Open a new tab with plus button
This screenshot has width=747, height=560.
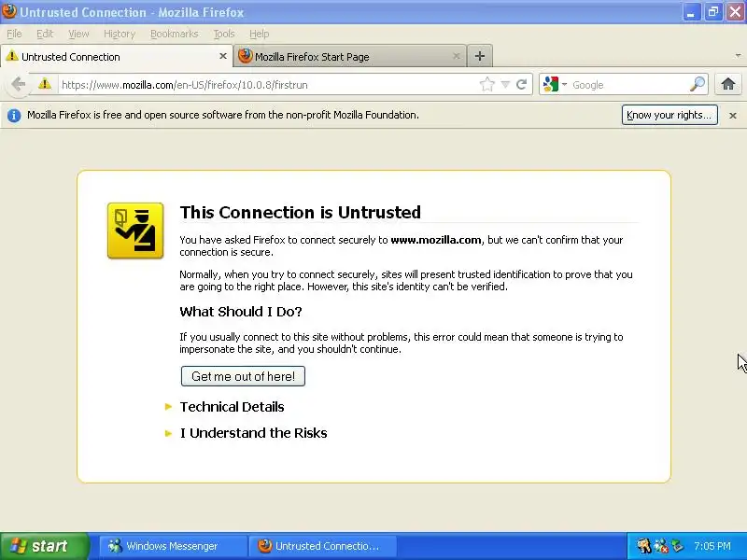coord(480,56)
